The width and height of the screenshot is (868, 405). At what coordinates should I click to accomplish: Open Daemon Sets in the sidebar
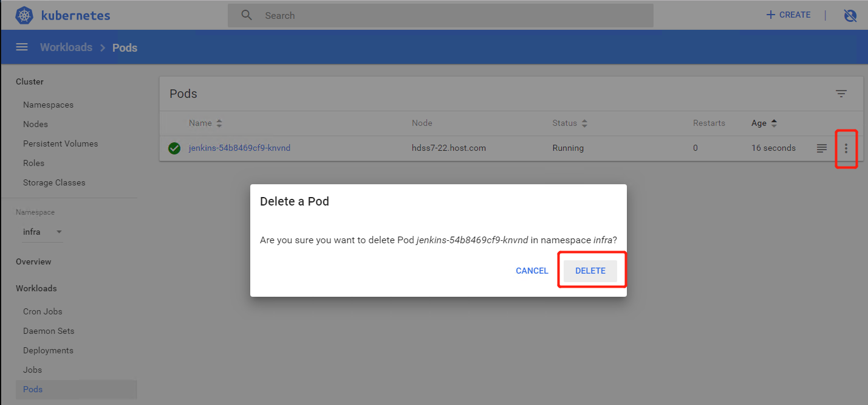(49, 331)
